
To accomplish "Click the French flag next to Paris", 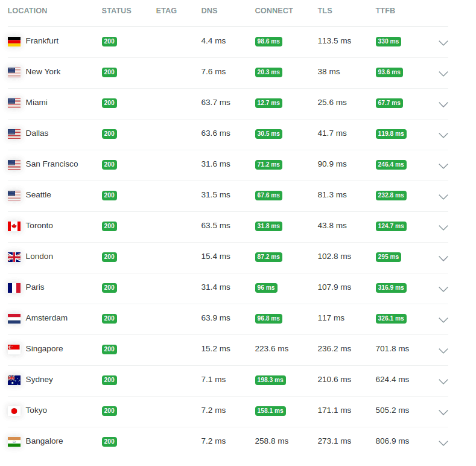I will 14,288.
